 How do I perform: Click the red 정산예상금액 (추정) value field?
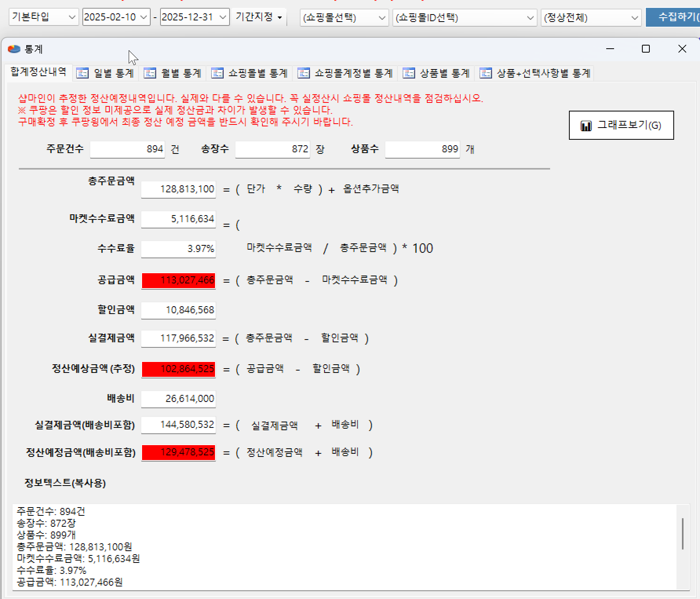pyautogui.click(x=179, y=369)
